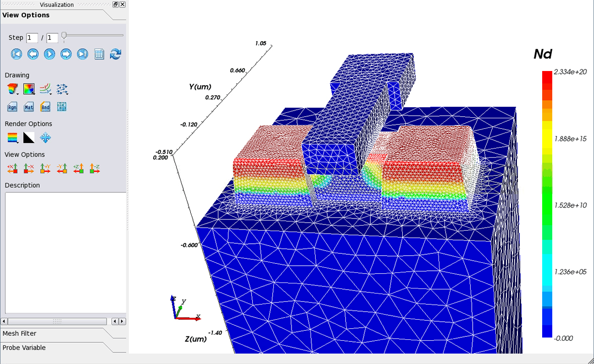
Task: Open the Probe Variable tab
Action: click(x=24, y=347)
